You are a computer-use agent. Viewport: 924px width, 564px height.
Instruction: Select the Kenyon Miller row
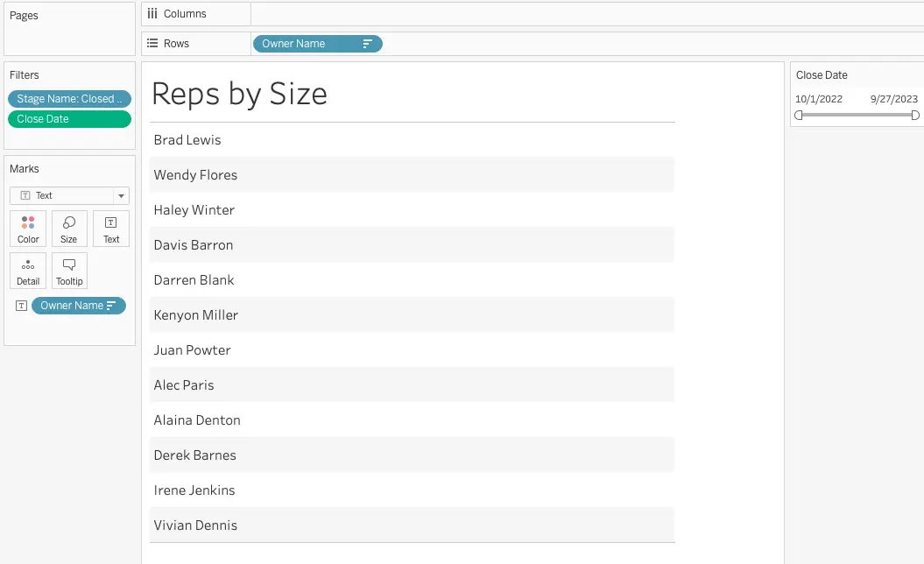point(196,315)
